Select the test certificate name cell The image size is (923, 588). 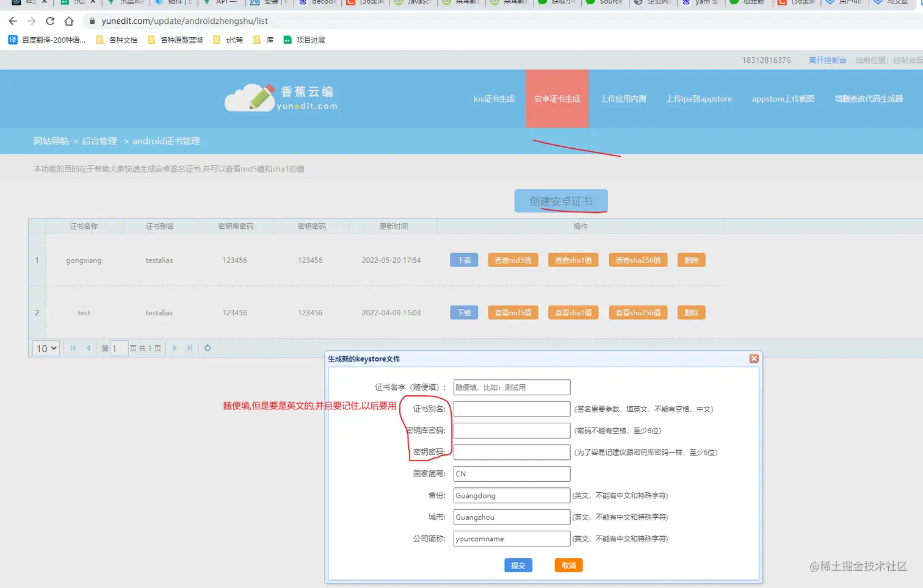tap(84, 313)
